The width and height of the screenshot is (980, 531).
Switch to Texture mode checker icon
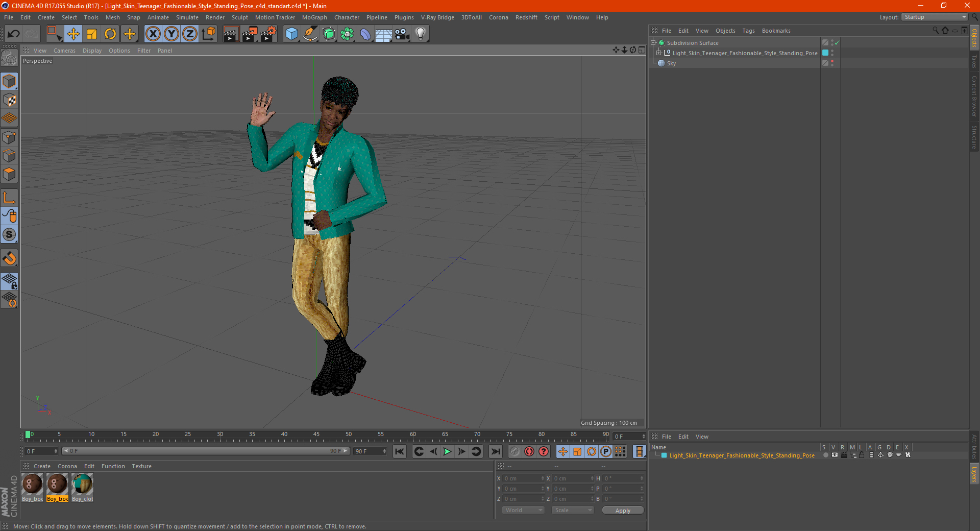click(x=9, y=100)
